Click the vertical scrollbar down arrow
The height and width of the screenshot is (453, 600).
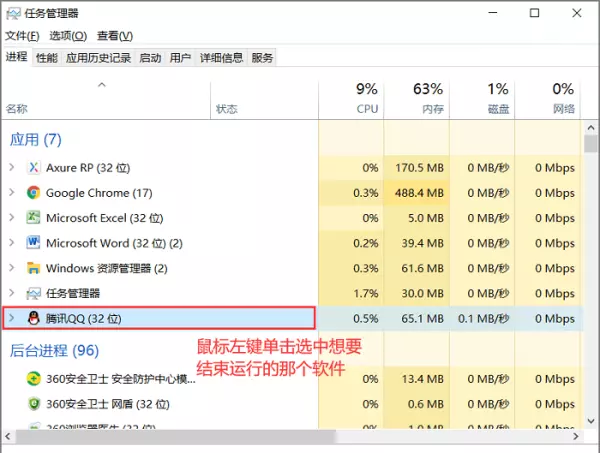591,421
